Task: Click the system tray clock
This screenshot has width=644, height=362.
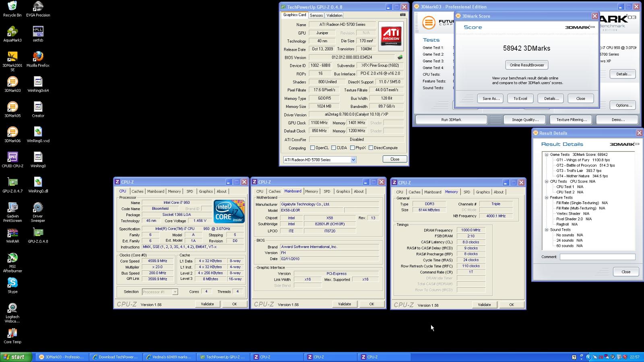Action: (635, 357)
